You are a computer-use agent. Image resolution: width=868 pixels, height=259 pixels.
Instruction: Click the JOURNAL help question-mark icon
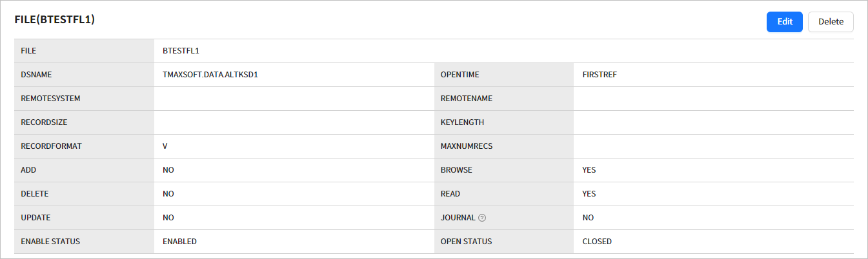click(482, 218)
